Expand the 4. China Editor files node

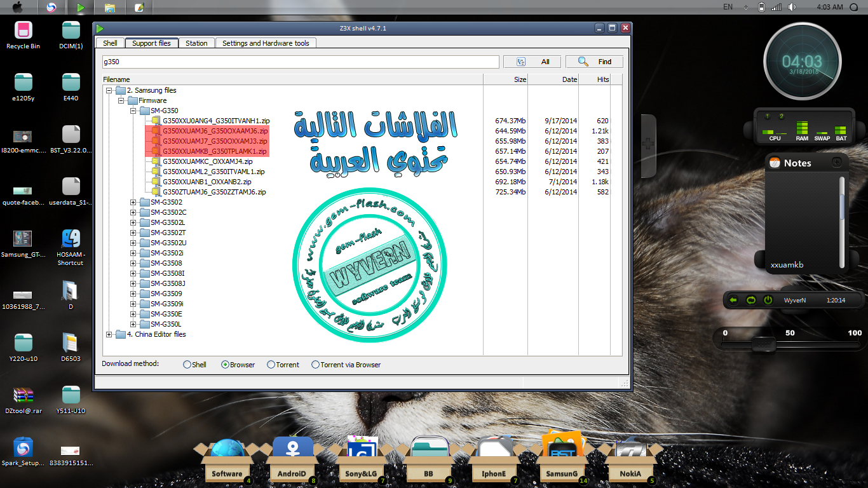pyautogui.click(x=109, y=334)
